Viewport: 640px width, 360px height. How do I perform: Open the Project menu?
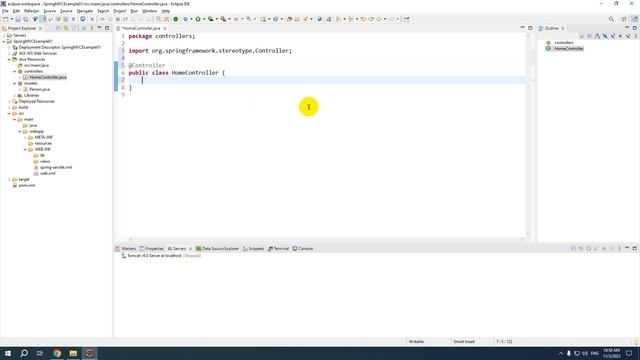tap(120, 11)
